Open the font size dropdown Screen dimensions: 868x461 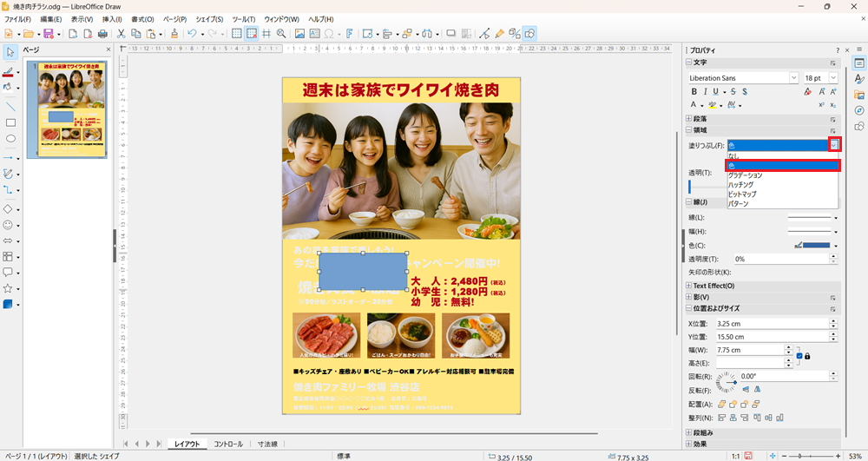[833, 78]
